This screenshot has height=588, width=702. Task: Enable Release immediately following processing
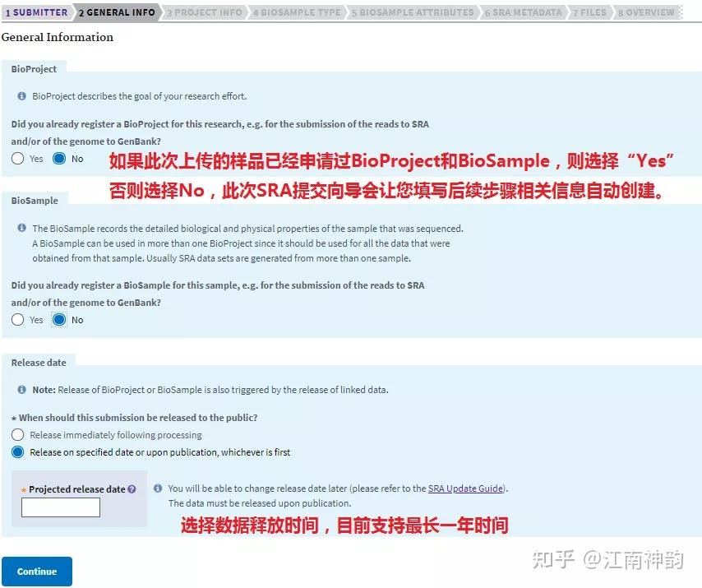click(x=17, y=434)
